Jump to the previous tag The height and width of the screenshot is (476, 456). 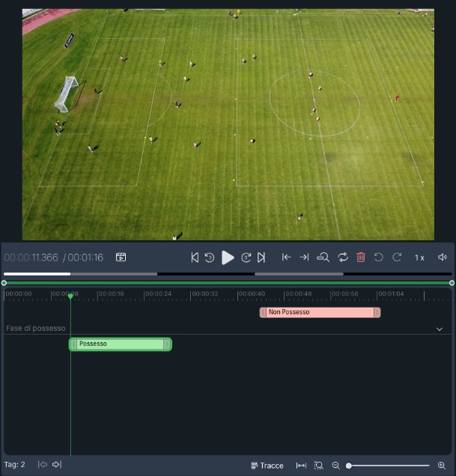[195, 257]
